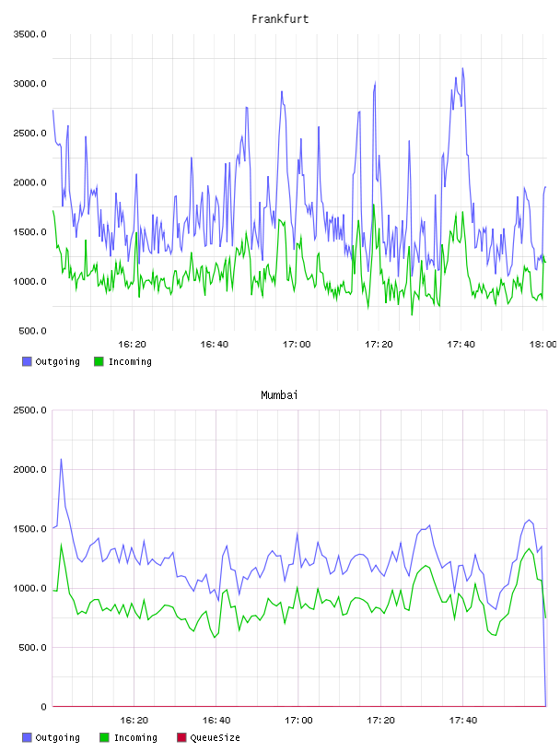
Task: Click the 16:40 time label on Mumbai axis
Action: pyautogui.click(x=216, y=721)
